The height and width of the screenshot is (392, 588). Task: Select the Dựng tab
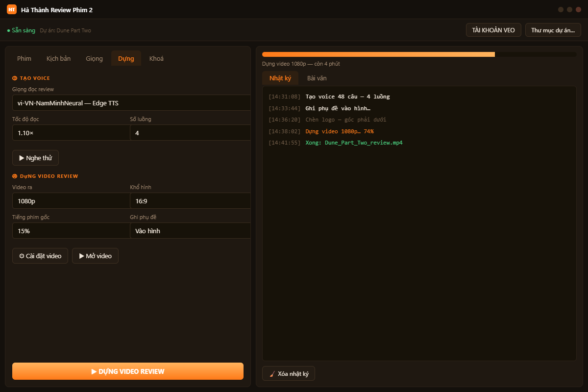126,58
